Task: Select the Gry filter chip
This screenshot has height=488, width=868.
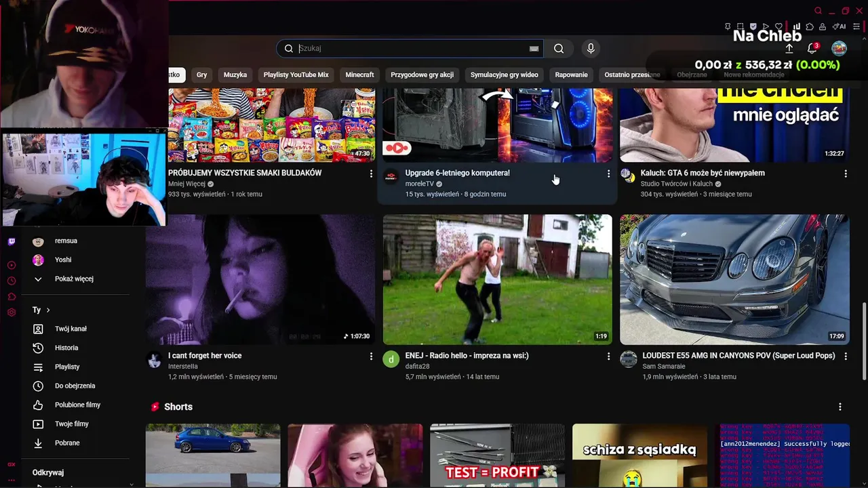Action: point(201,75)
